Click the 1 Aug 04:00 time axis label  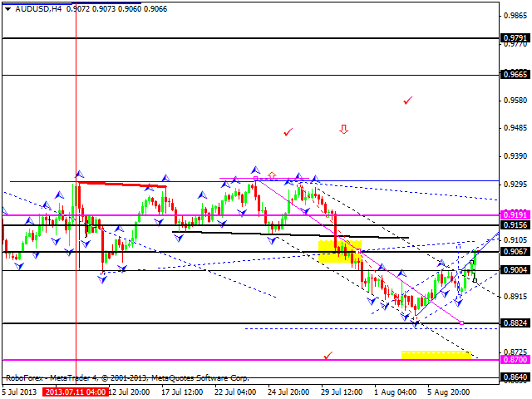pos(396,392)
